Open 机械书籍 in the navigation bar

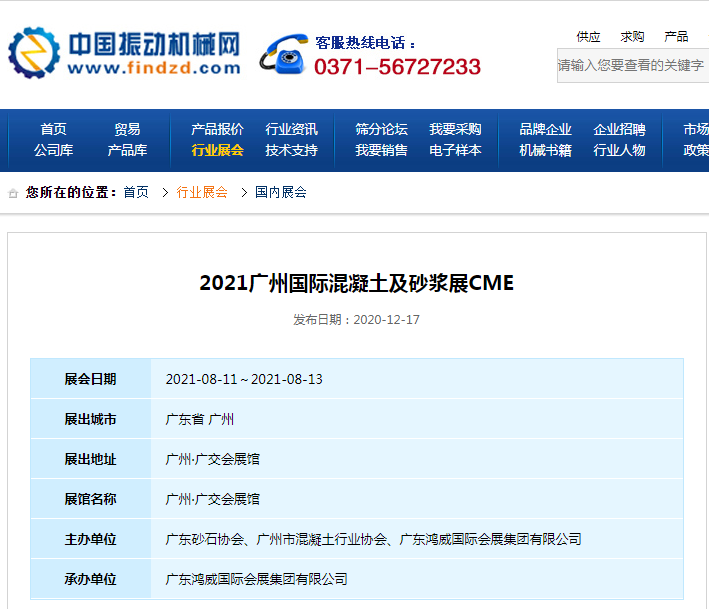(545, 150)
